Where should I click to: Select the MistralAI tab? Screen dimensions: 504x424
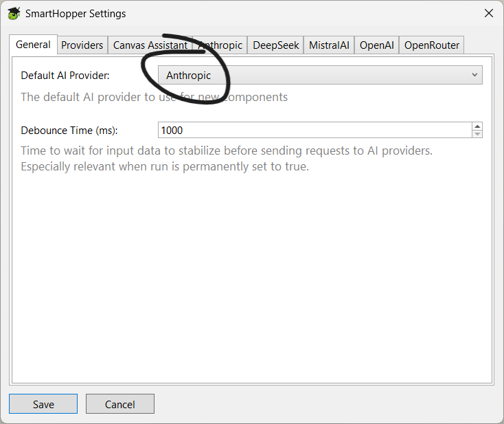coord(329,45)
